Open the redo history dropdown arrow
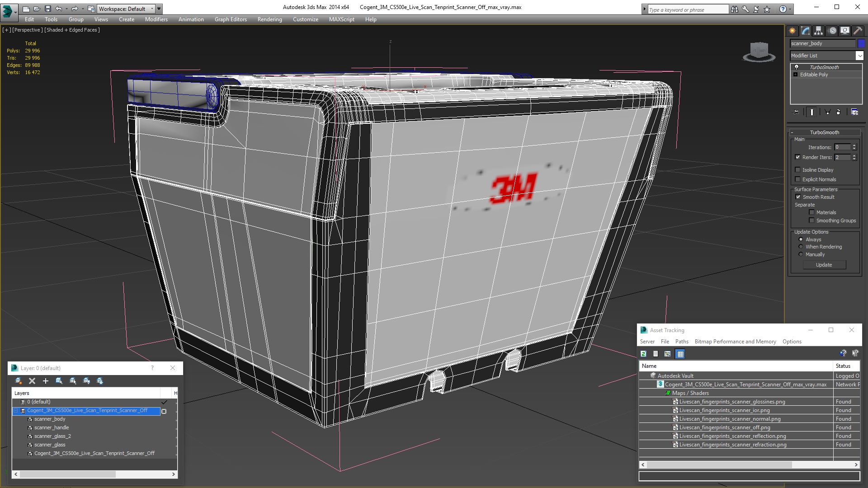This screenshot has width=868, height=488. [82, 9]
